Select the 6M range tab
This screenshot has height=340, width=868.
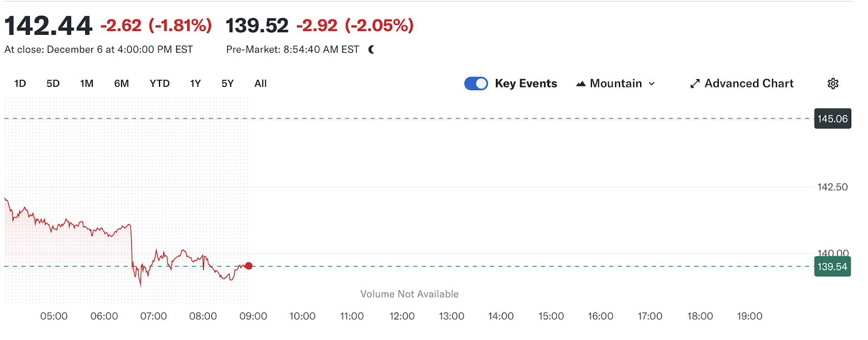click(122, 84)
